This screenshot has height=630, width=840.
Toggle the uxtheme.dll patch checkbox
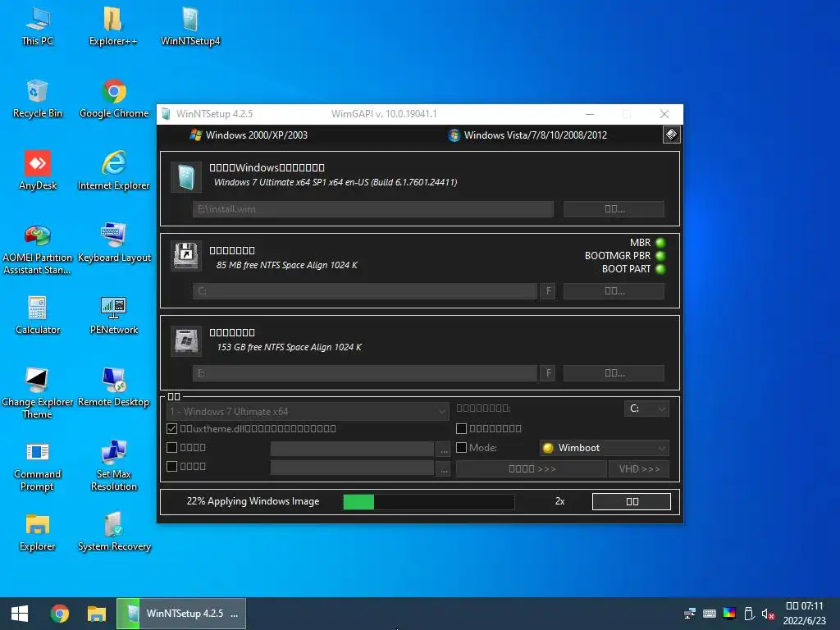click(x=172, y=428)
